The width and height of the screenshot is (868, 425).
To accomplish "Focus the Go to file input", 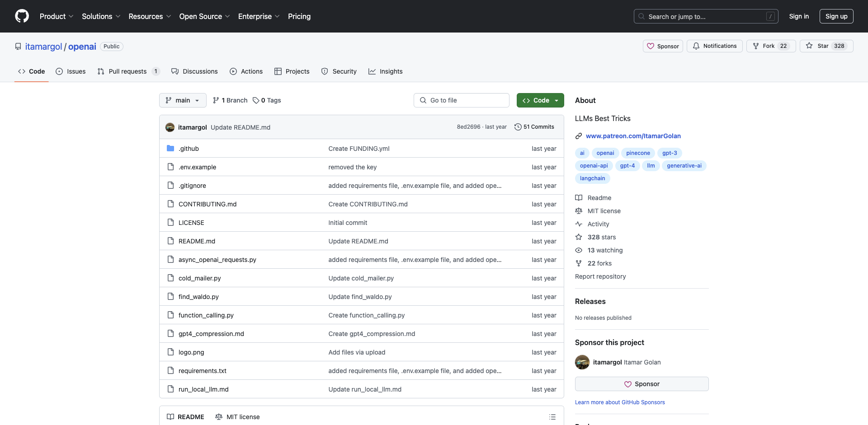I will [x=462, y=100].
